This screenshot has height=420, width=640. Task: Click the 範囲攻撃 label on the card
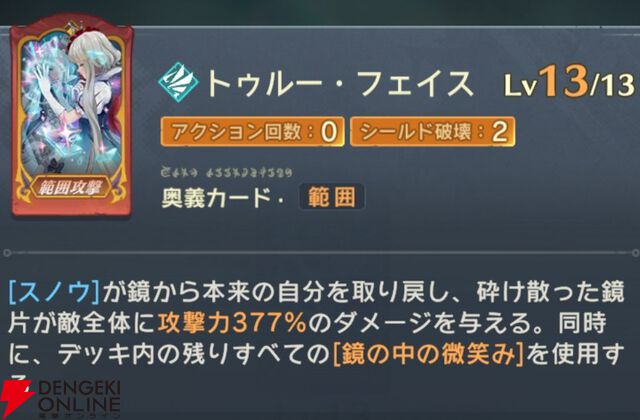(x=71, y=188)
